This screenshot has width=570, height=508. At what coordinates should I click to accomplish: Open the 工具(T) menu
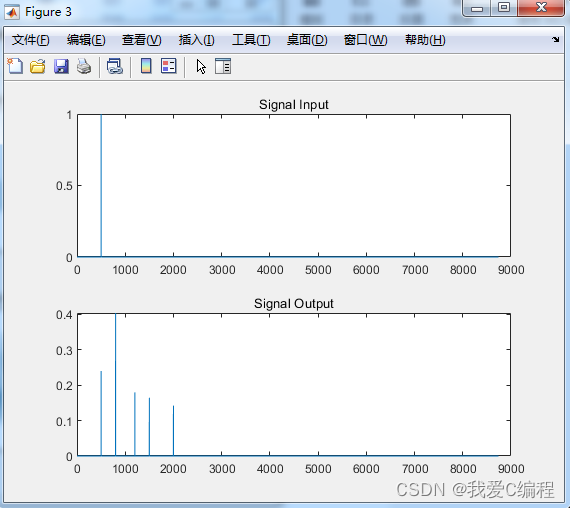pyautogui.click(x=251, y=40)
